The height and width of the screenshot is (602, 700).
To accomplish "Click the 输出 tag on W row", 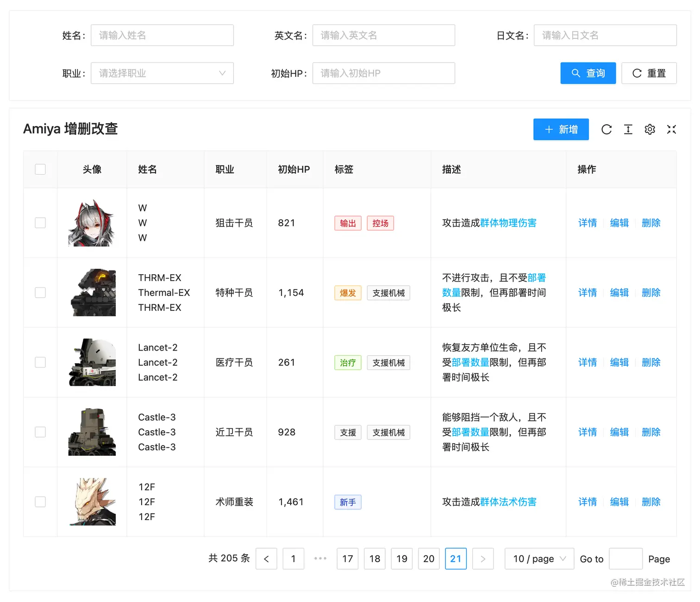I will click(x=348, y=223).
